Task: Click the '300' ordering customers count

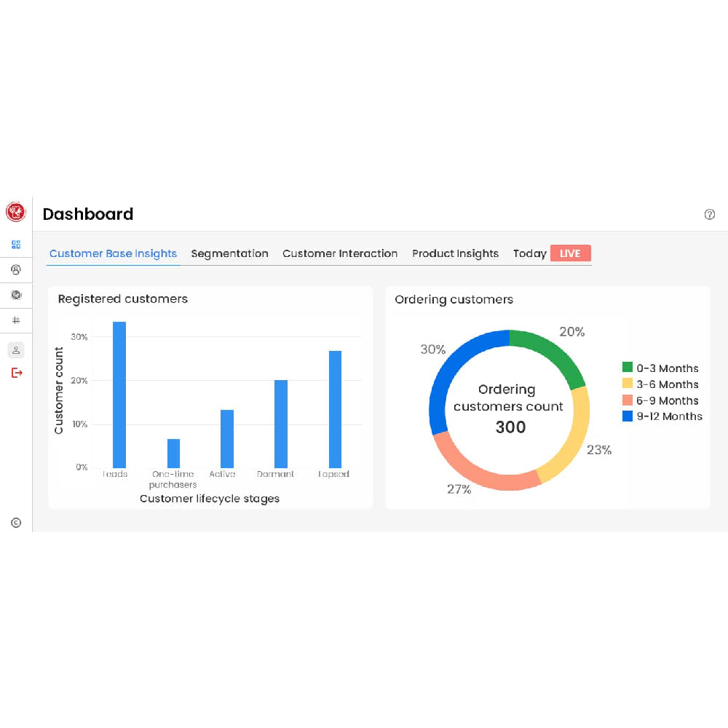Action: [x=510, y=427]
